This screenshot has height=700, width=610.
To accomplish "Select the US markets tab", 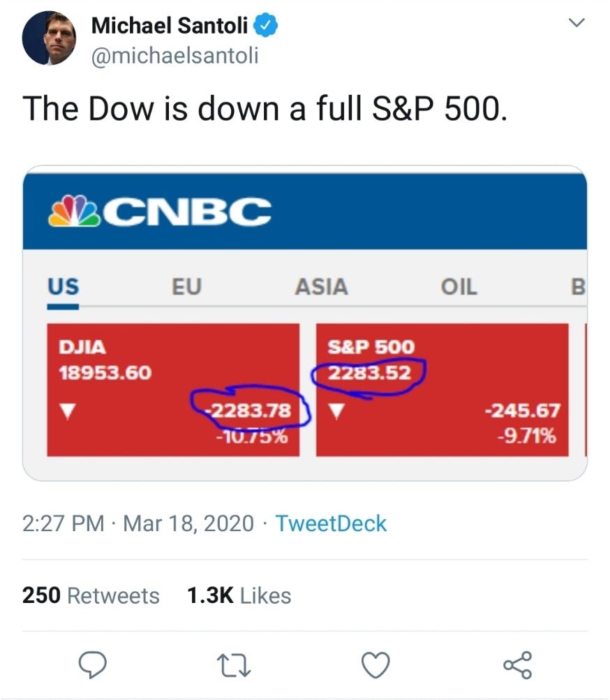I will (63, 287).
